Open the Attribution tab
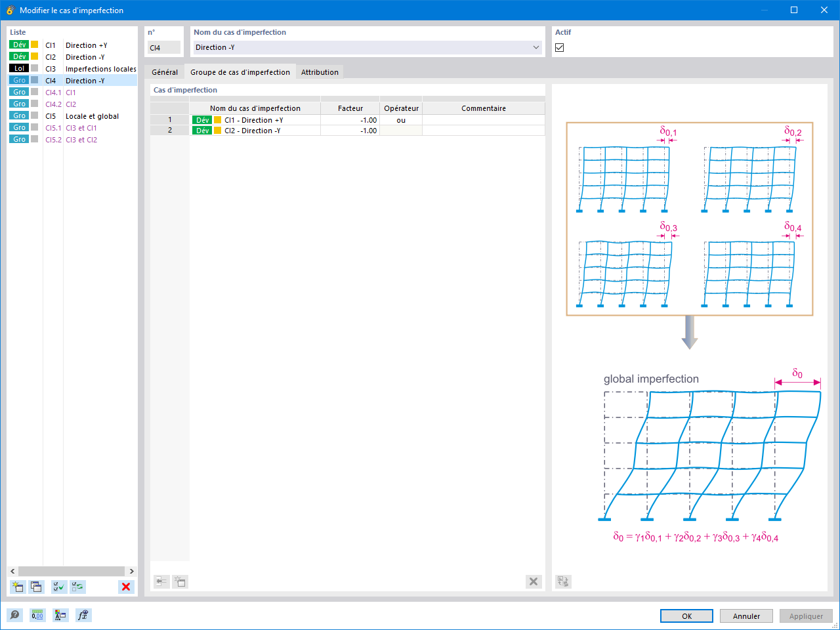Screen dimensions: 840x630 pyautogui.click(x=320, y=72)
